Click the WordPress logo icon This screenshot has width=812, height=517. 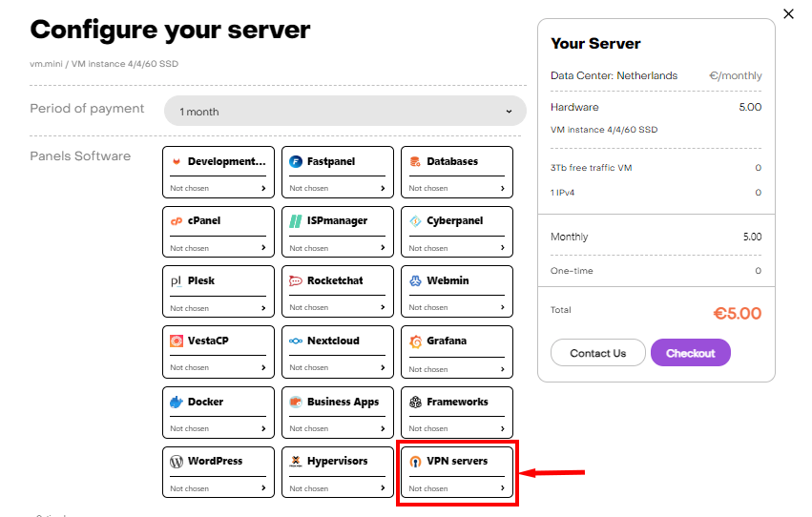click(177, 462)
